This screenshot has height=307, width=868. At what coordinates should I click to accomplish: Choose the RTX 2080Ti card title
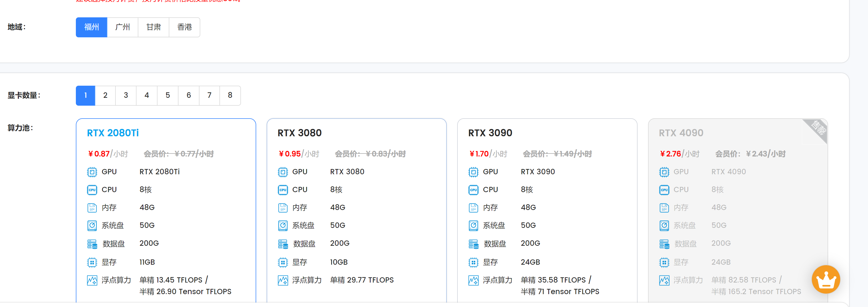pos(113,133)
